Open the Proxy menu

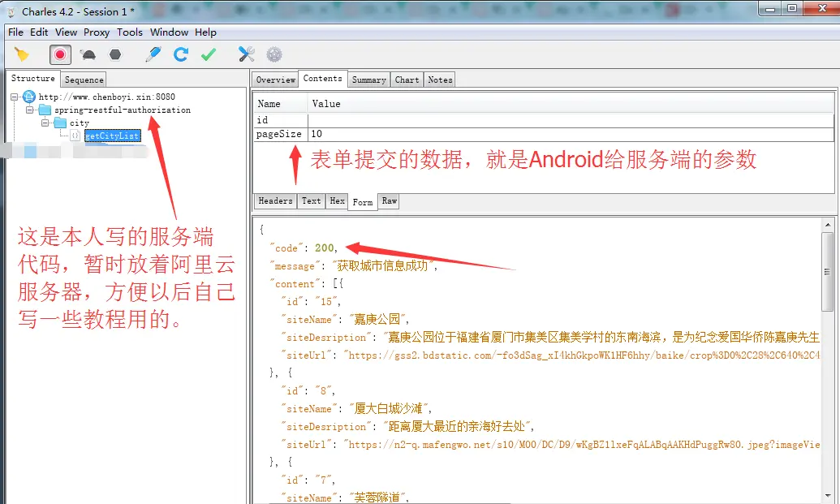97,32
